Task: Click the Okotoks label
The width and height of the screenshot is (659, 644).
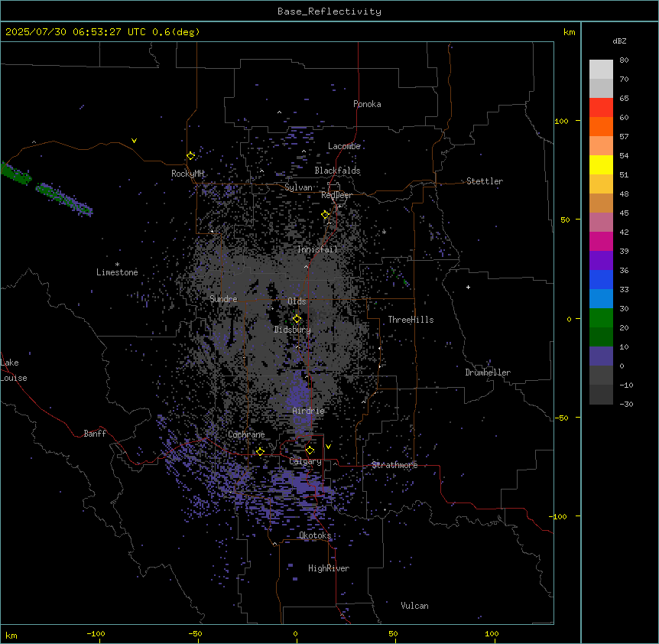Action: point(315,535)
